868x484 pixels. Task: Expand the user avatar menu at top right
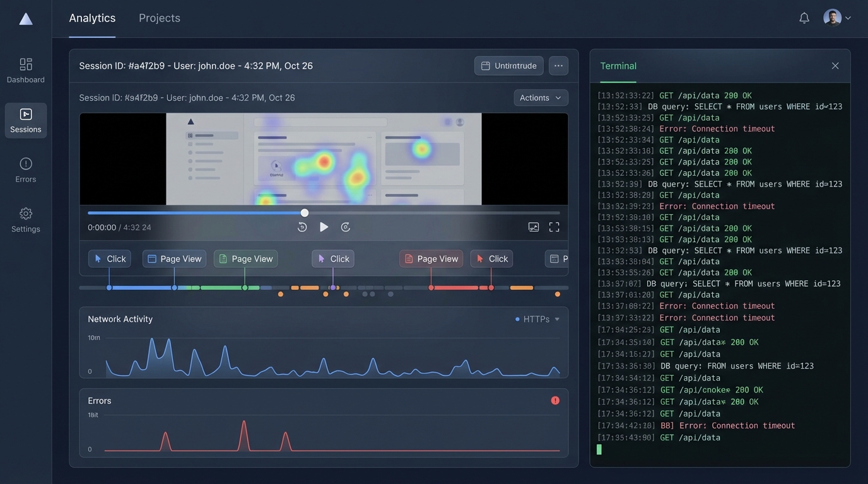(836, 18)
